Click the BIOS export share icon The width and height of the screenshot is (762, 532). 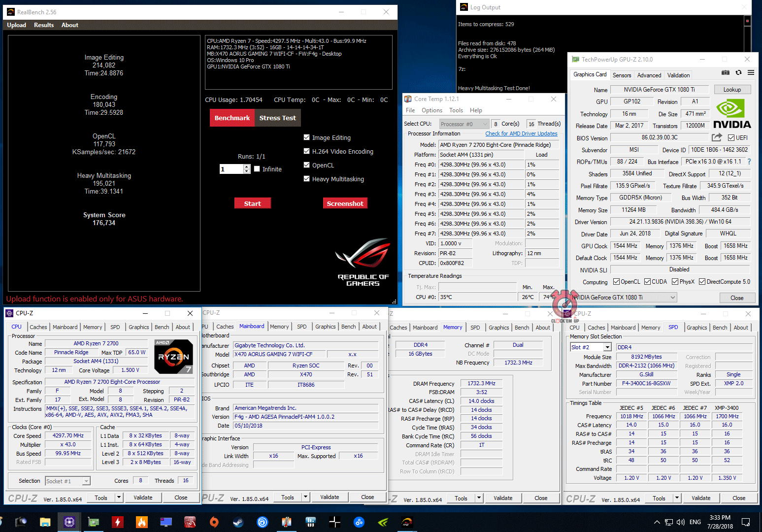click(717, 137)
